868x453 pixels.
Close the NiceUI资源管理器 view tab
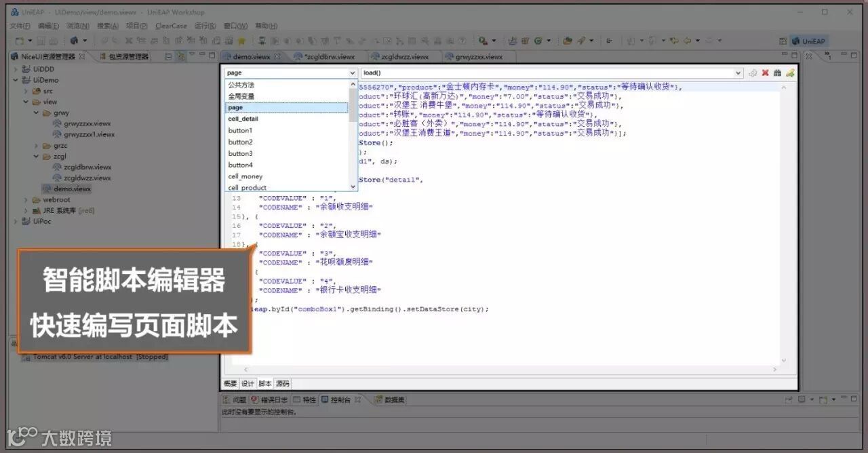pyautogui.click(x=82, y=56)
